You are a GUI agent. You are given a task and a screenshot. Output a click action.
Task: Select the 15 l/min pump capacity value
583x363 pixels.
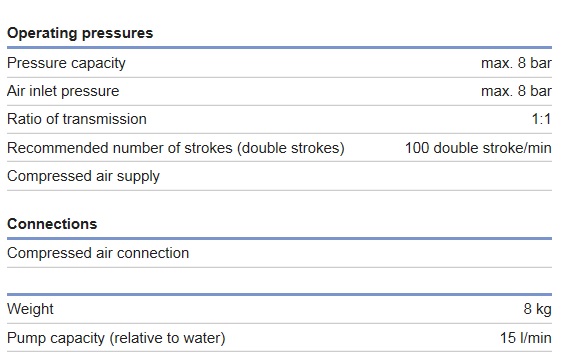(x=525, y=338)
